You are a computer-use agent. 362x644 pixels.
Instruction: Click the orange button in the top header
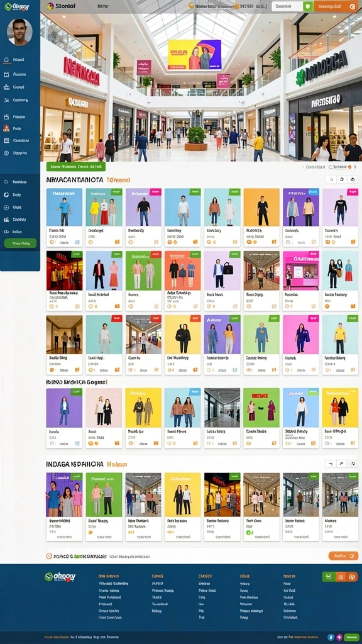point(336,6)
